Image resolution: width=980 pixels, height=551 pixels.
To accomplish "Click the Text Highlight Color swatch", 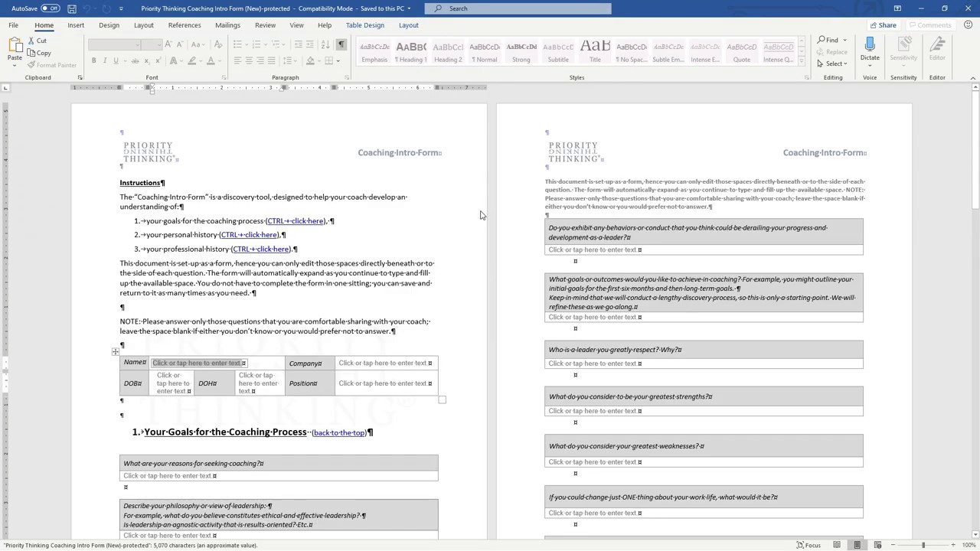I will (x=192, y=60).
